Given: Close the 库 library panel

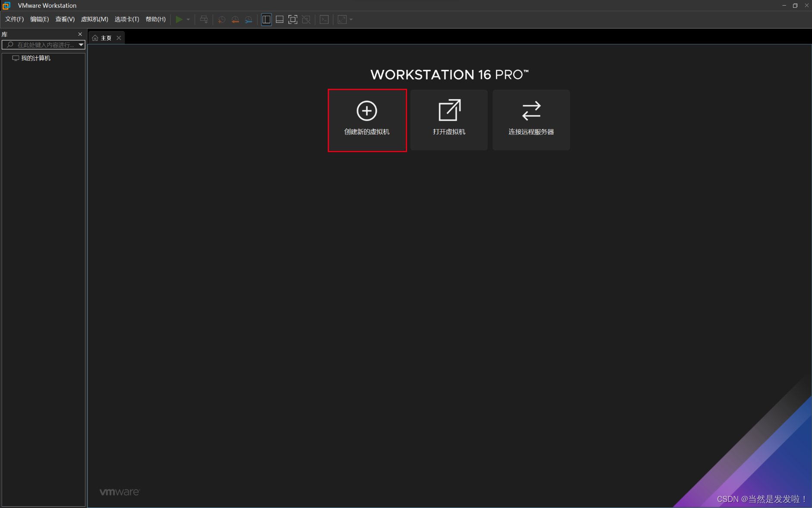Looking at the screenshot, I should point(80,34).
